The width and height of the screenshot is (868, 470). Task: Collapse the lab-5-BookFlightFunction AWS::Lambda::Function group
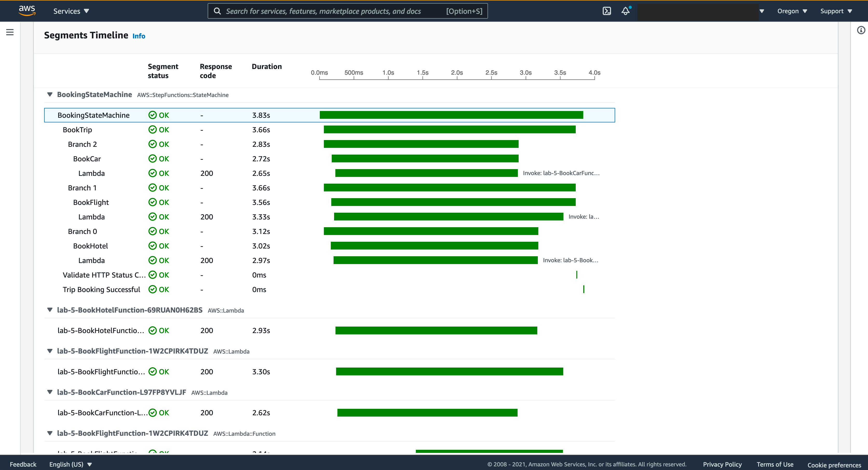click(x=50, y=433)
